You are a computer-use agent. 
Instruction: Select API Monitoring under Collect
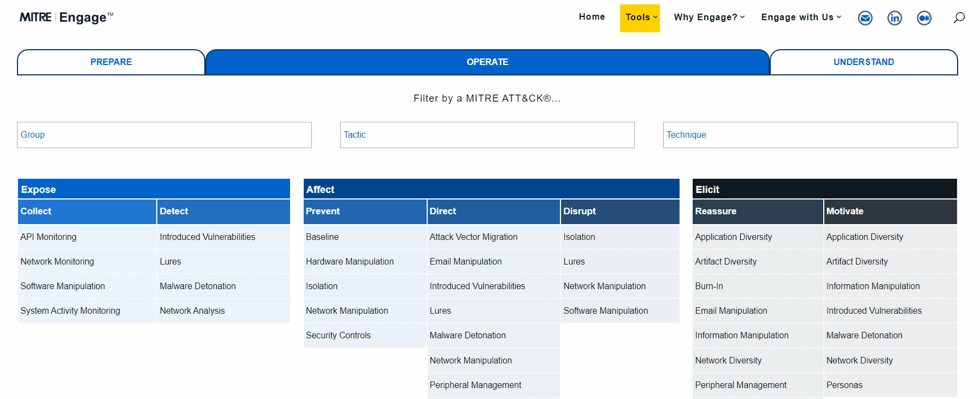coord(49,237)
